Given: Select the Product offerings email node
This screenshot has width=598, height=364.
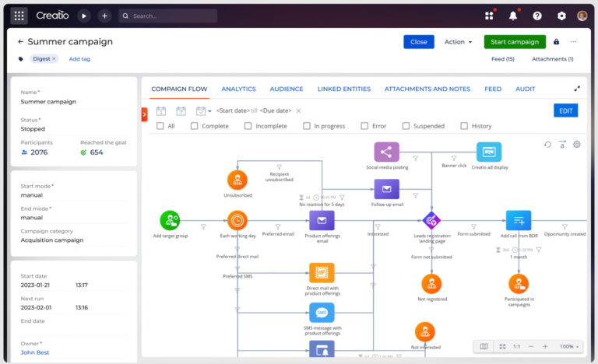Looking at the screenshot, I should [x=322, y=220].
